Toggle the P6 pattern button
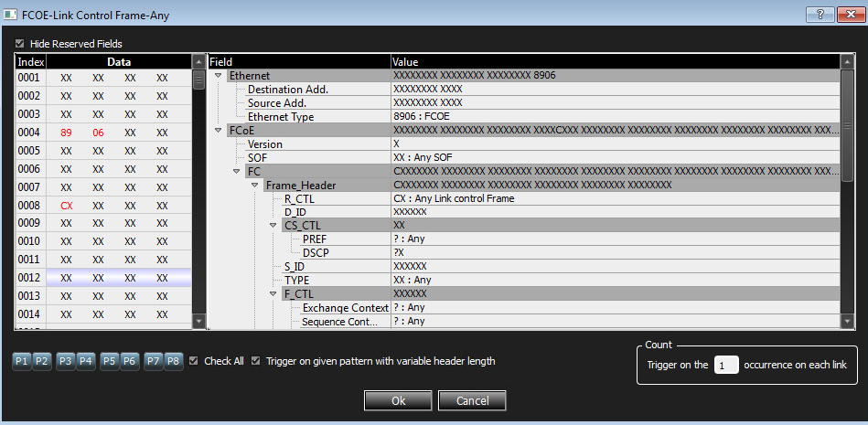 pos(130,361)
